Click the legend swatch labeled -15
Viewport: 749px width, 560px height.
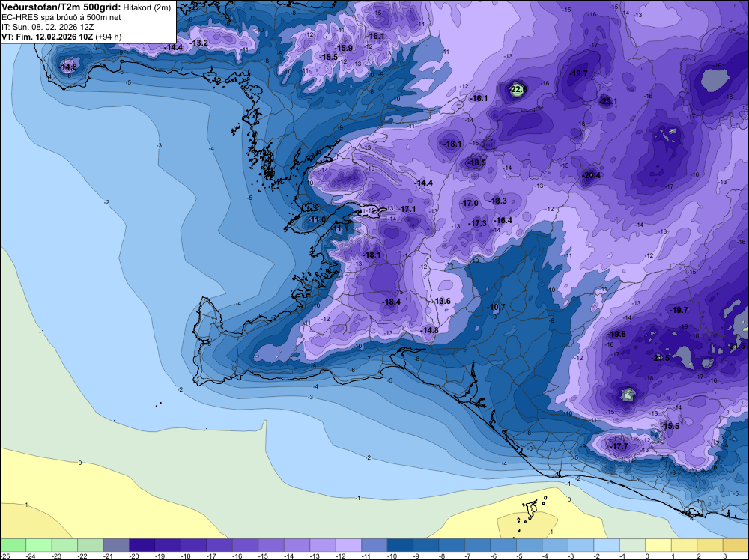pyautogui.click(x=271, y=545)
